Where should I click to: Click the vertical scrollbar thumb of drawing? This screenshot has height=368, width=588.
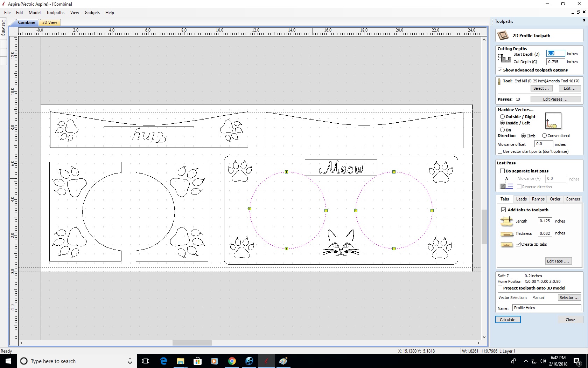coord(484,226)
